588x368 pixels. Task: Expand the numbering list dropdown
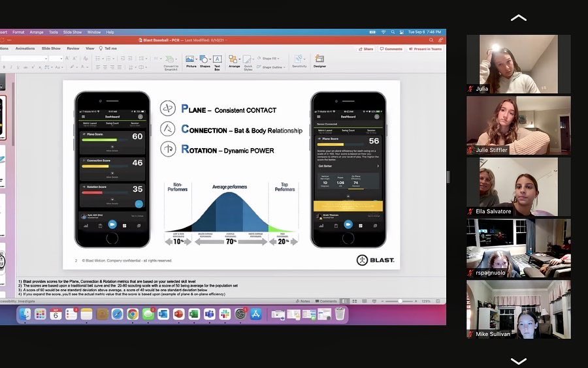tap(113, 59)
